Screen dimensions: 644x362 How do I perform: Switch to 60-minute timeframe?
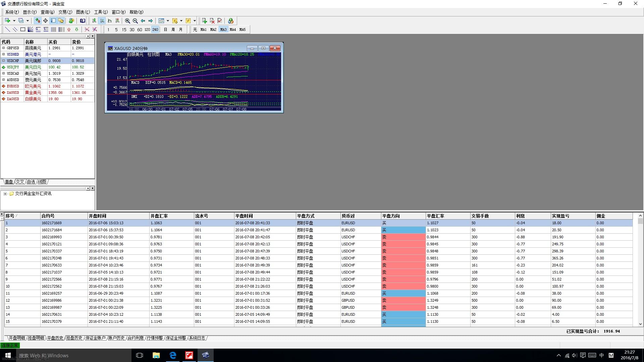pos(140,29)
